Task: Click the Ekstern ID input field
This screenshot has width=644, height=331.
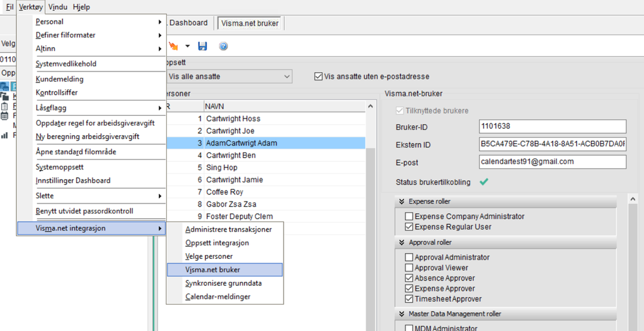Action: point(552,144)
